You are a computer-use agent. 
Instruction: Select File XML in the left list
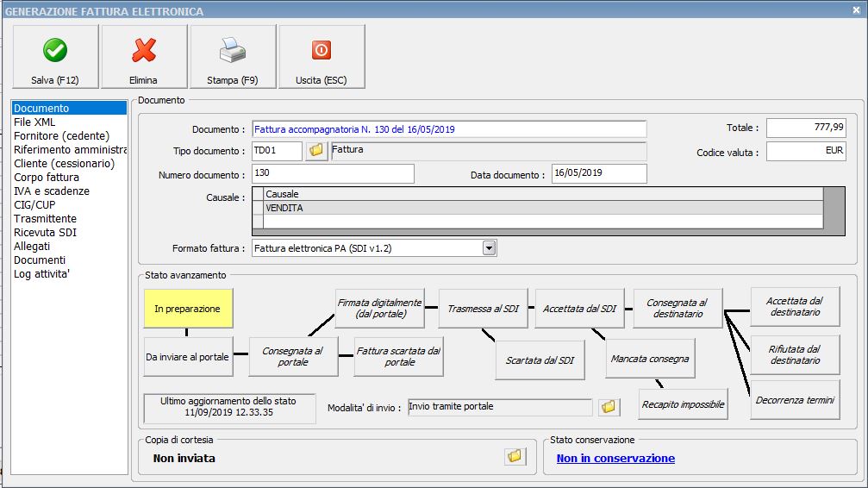pos(69,122)
